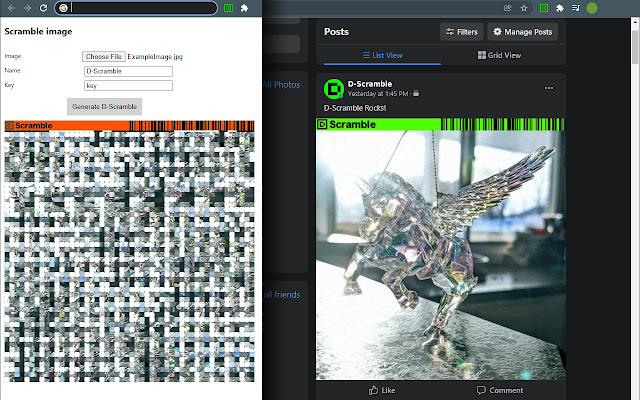The height and width of the screenshot is (400, 640).
Task: Open the green profile avatar in browser toolbar
Action: pos(592,8)
